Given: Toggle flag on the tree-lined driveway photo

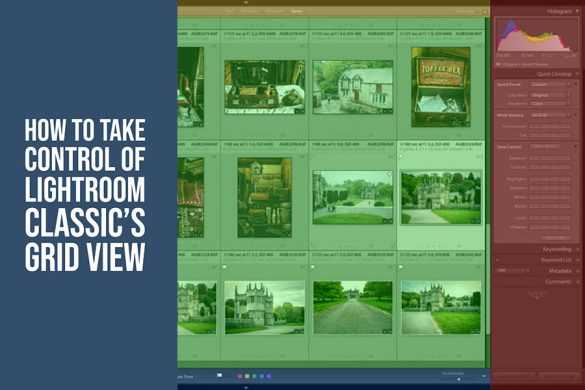Looking at the screenshot, I should click(x=312, y=267).
